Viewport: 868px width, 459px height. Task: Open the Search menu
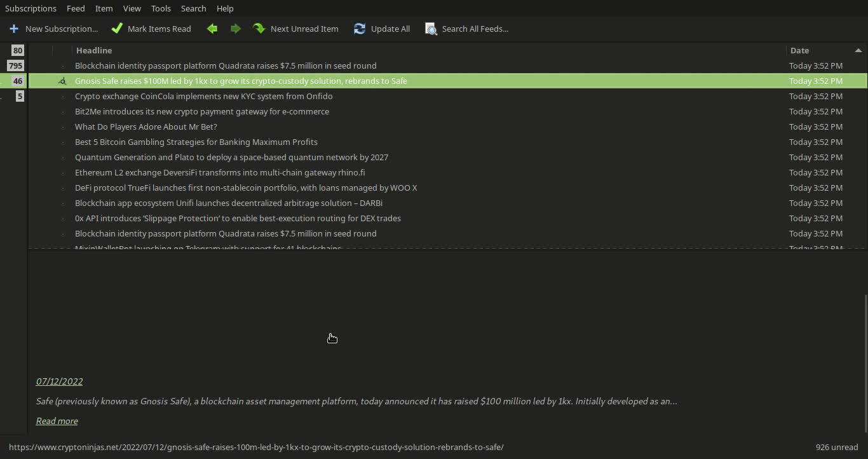click(x=193, y=8)
